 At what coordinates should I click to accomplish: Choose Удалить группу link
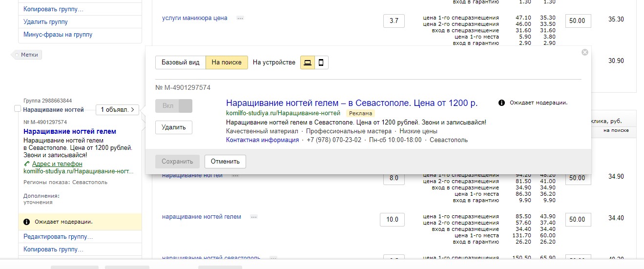pos(46,22)
